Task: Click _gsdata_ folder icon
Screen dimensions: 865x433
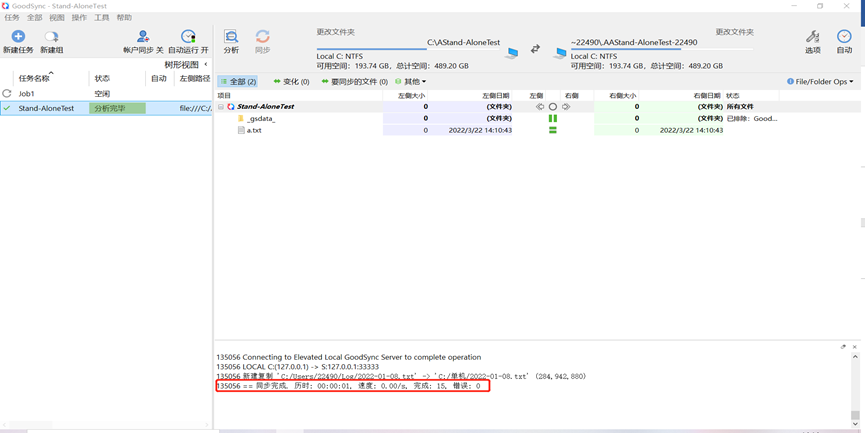Action: [x=241, y=119]
